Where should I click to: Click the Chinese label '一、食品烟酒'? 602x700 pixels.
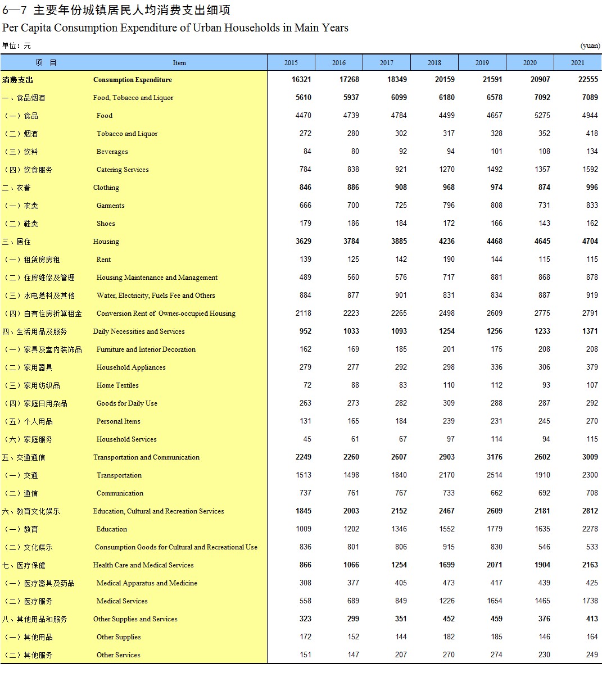(x=24, y=98)
